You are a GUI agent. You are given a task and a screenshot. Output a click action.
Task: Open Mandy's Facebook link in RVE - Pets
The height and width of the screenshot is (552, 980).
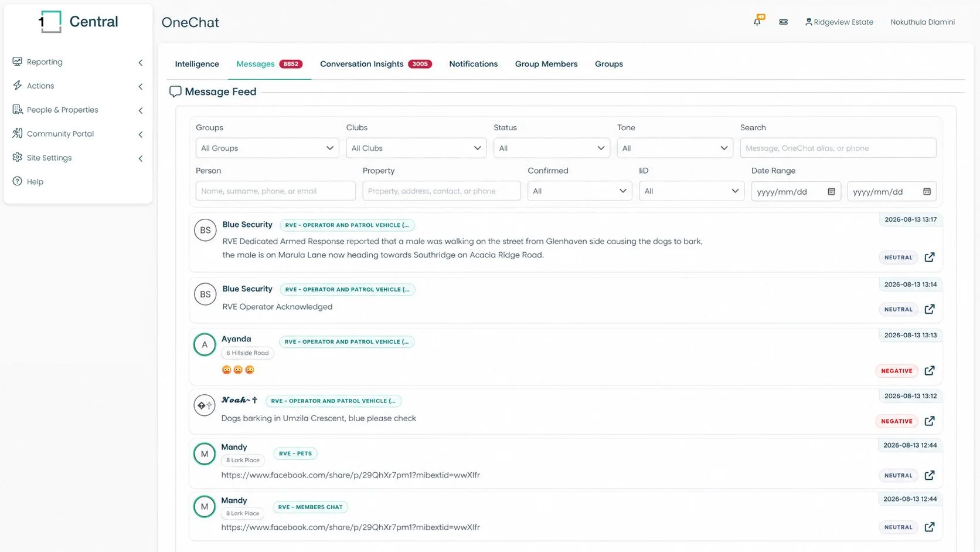tap(351, 475)
